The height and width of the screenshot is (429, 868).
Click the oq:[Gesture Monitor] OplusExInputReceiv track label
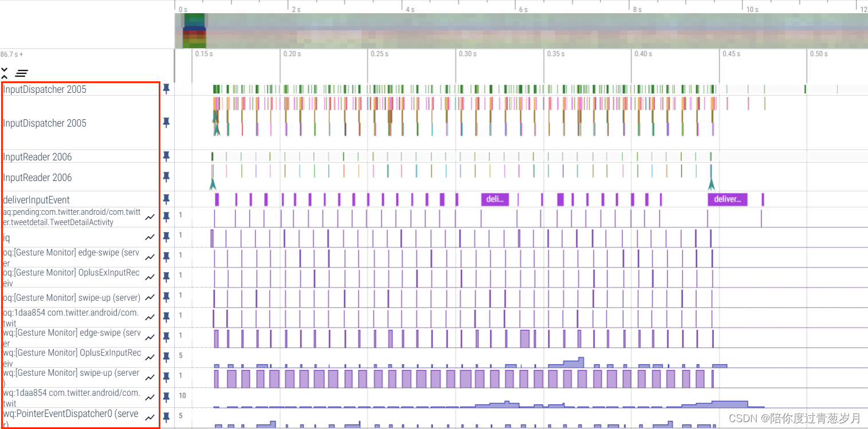click(72, 278)
